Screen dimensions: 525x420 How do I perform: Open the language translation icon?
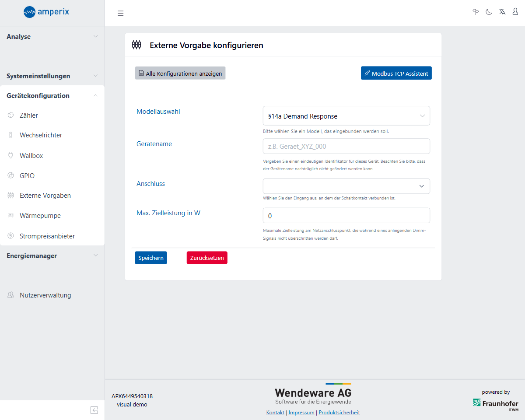(x=502, y=12)
